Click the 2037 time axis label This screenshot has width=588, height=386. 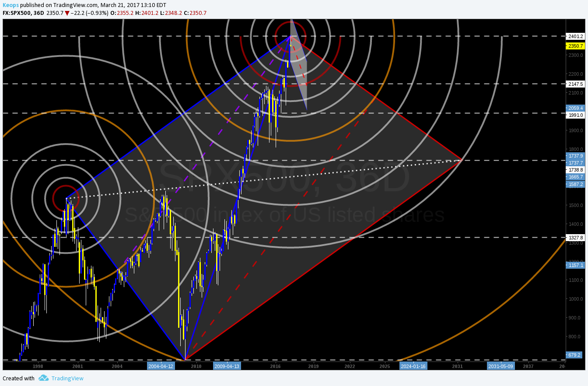tap(528, 366)
